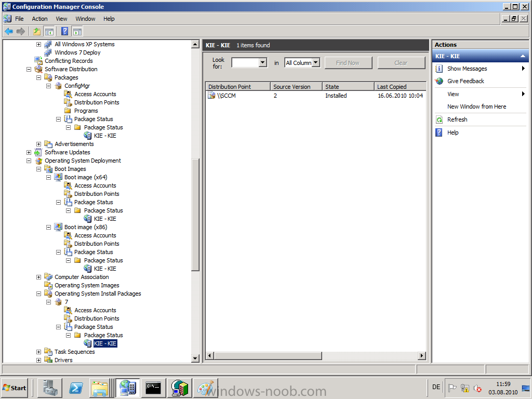Click the Up one level toolbar icon
This screenshot has width=532, height=399.
tap(37, 32)
